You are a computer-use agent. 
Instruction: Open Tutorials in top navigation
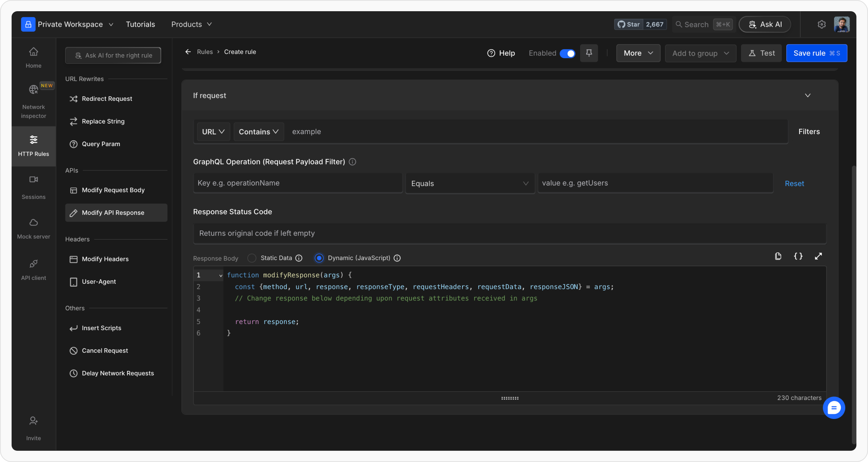[x=140, y=24]
